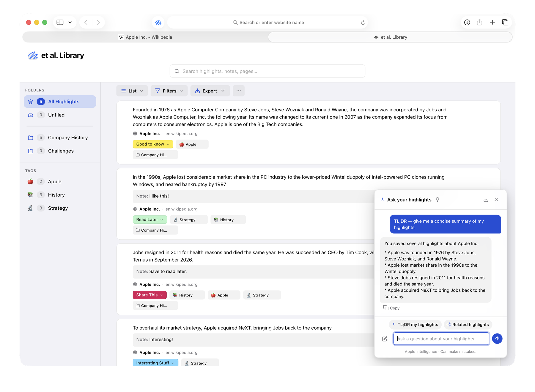
Task: Show the tab overview icon
Action: tap(505, 22)
